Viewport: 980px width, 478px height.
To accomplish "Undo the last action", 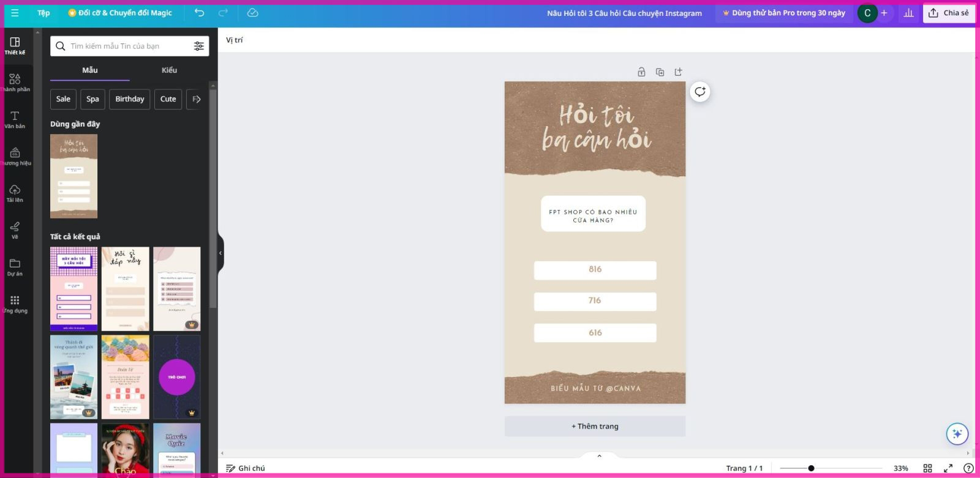I will (x=199, y=13).
